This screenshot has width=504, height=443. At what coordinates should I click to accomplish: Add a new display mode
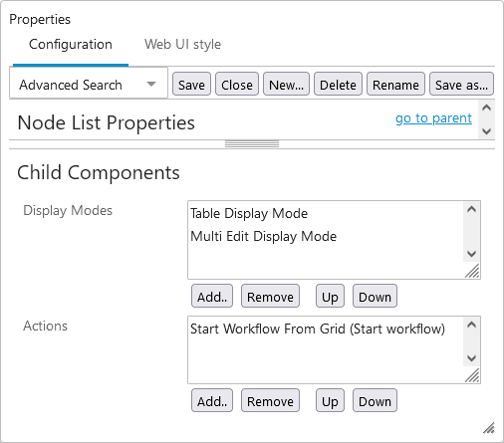click(x=212, y=296)
